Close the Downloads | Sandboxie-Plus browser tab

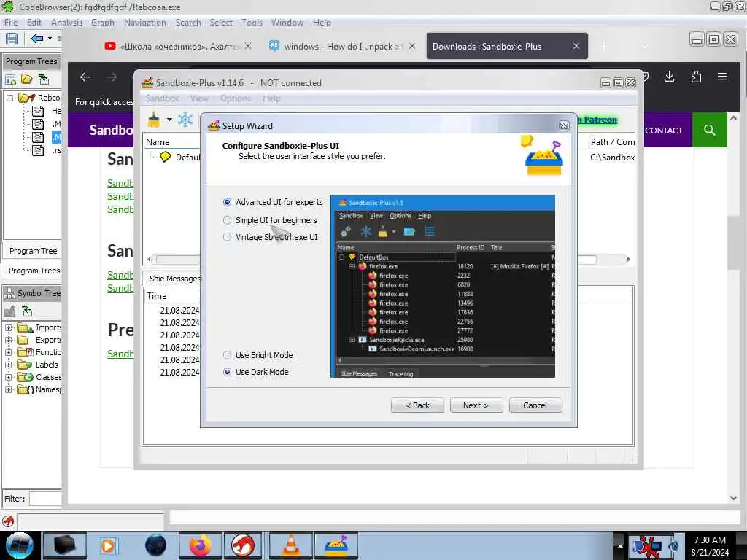(x=576, y=46)
